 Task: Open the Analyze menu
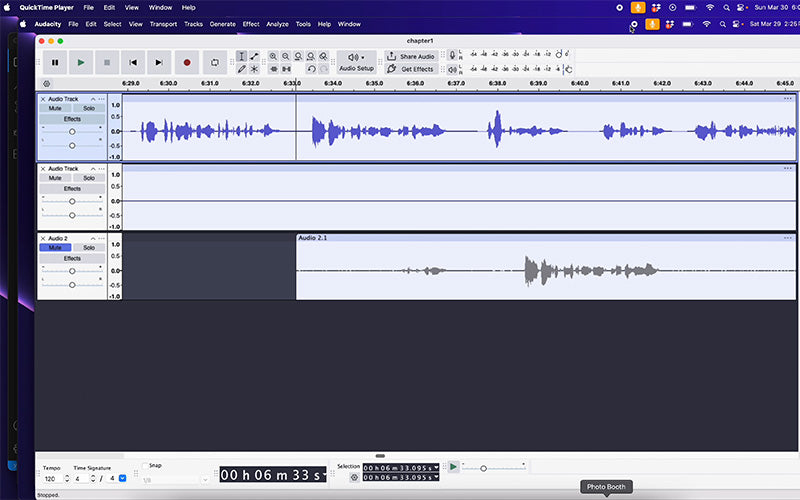(x=277, y=23)
